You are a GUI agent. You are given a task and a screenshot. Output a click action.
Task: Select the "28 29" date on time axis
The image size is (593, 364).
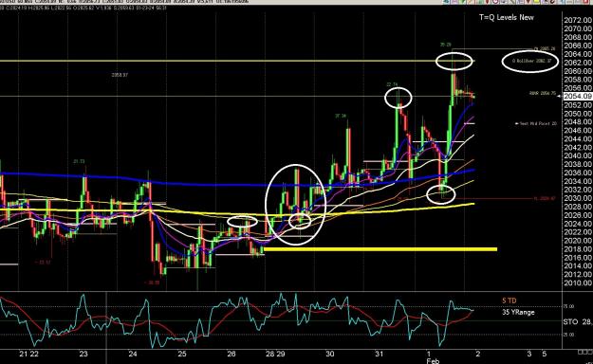pos(275,355)
